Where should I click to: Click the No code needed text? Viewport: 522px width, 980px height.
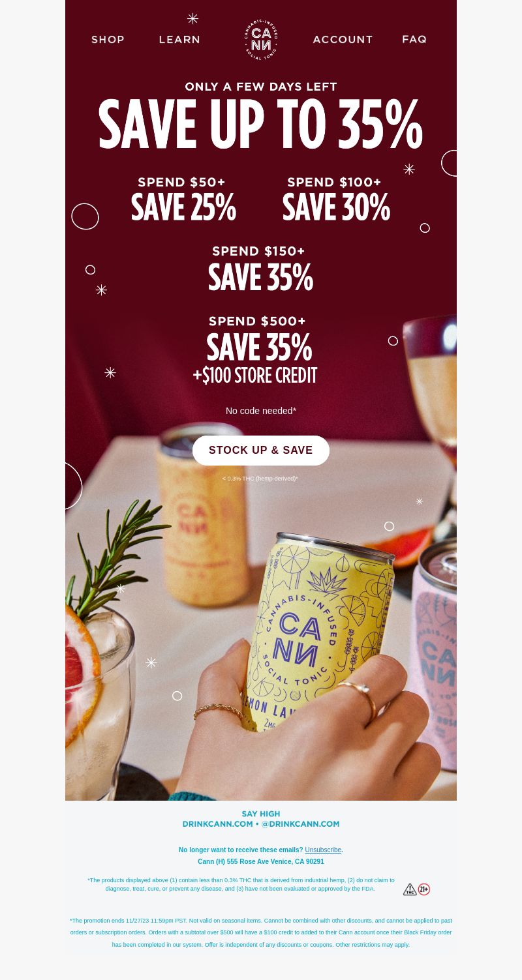[x=261, y=411]
